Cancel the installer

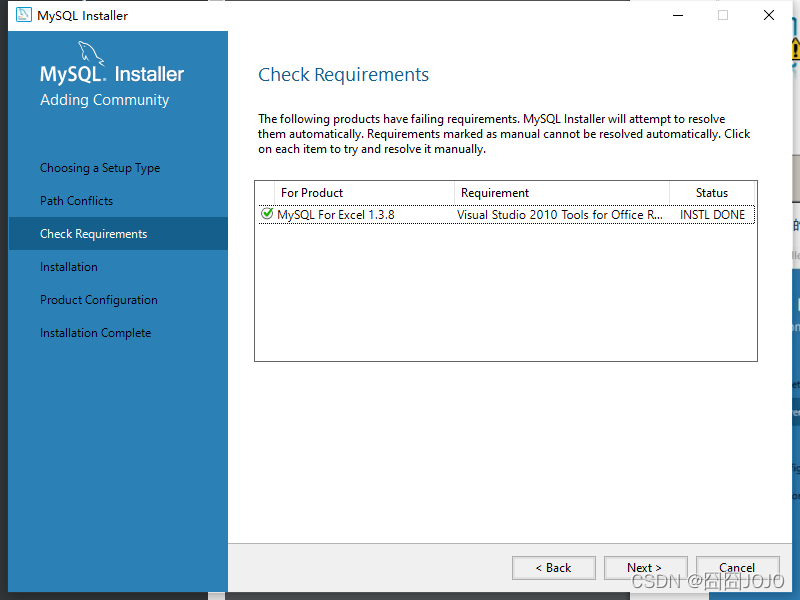point(737,568)
